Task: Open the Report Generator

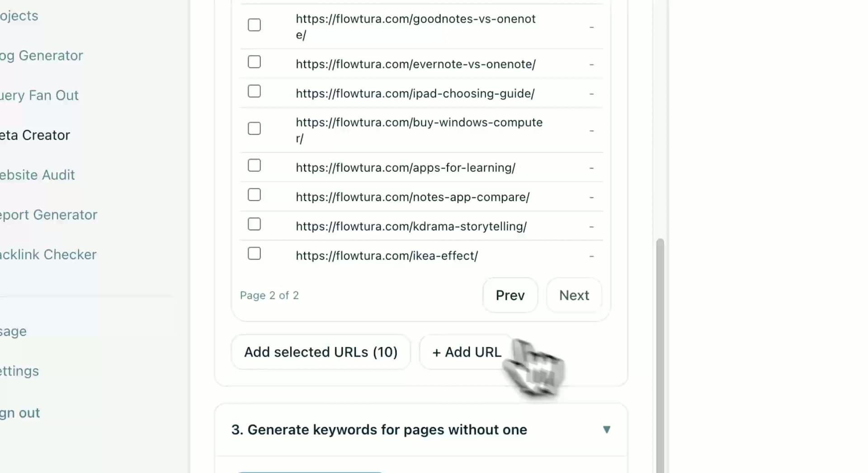Action: point(48,215)
